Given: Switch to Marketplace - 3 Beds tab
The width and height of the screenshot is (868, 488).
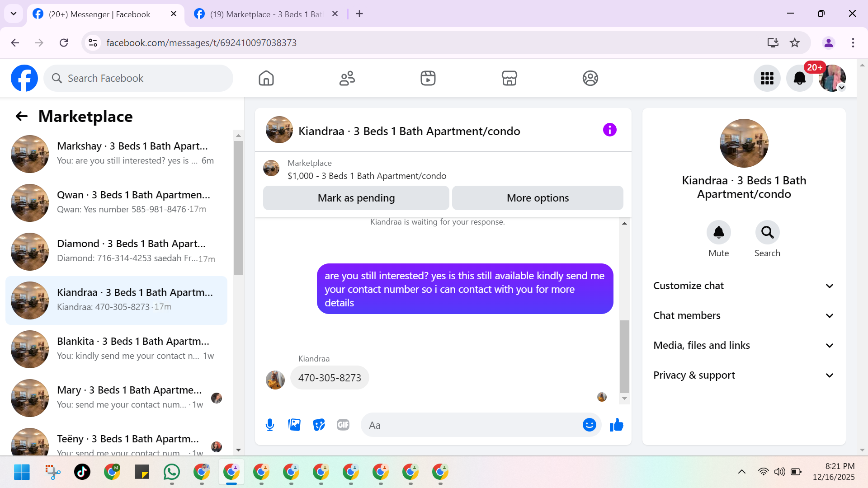Looking at the screenshot, I should pyautogui.click(x=267, y=14).
